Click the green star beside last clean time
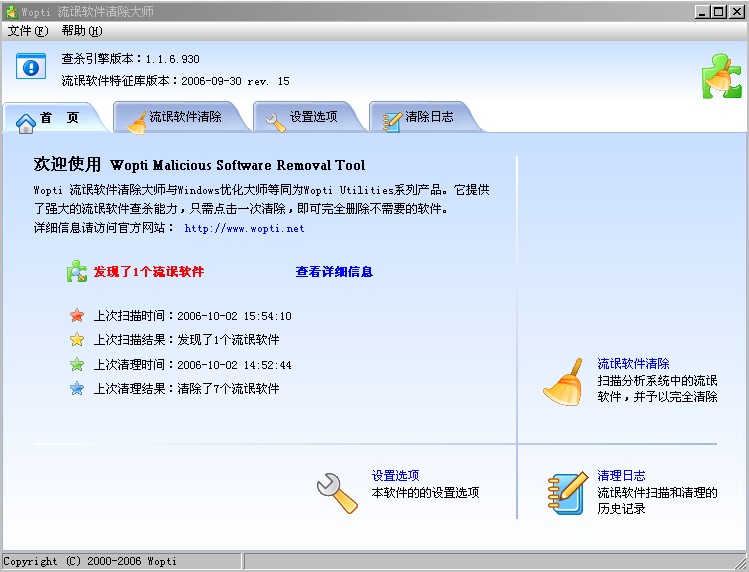This screenshot has height=572, width=749. coord(77,365)
